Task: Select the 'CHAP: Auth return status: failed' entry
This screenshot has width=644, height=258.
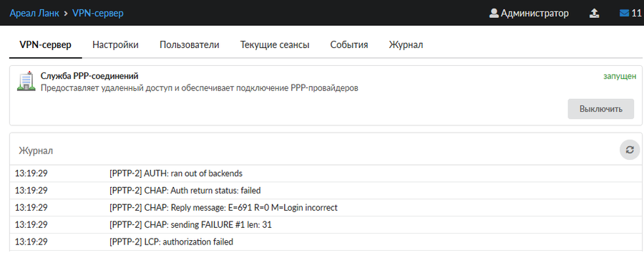Action: 326,191
